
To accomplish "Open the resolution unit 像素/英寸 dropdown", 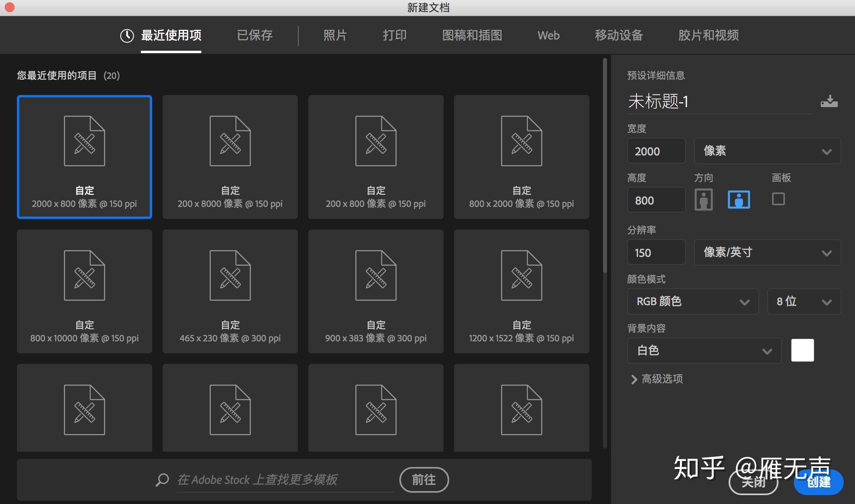I will pos(767,252).
